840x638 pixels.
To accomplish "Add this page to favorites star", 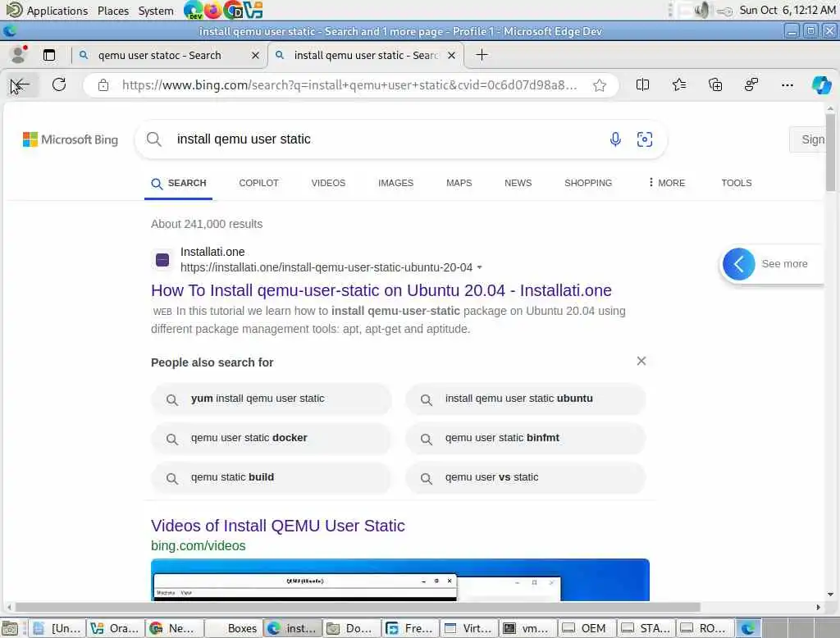I will click(600, 84).
